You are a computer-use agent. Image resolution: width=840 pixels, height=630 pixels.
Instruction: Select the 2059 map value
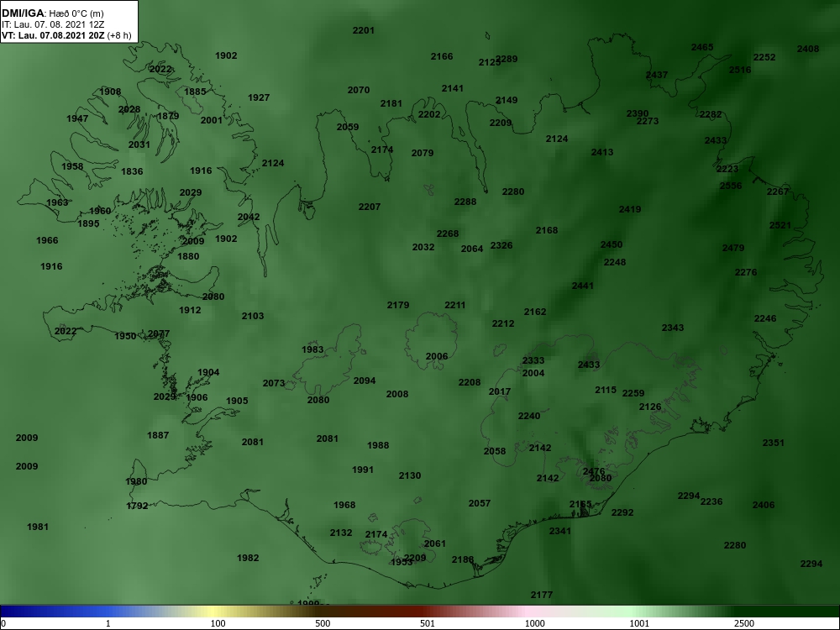coord(348,127)
